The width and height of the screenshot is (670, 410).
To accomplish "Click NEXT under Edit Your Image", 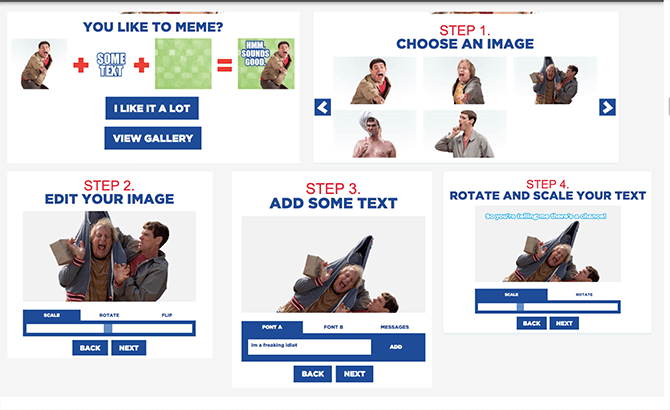I will tap(129, 348).
